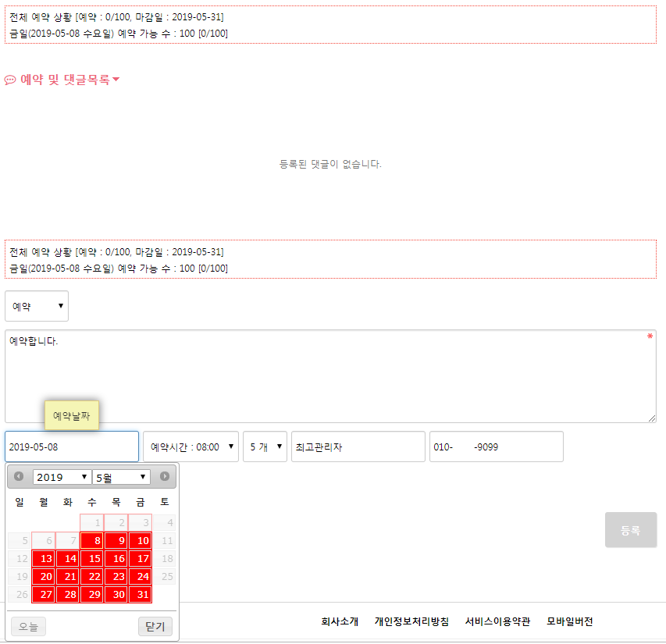Viewport: 666px width, 644px height.
Task: Open the 5월 month dropdown
Action: coord(121,477)
